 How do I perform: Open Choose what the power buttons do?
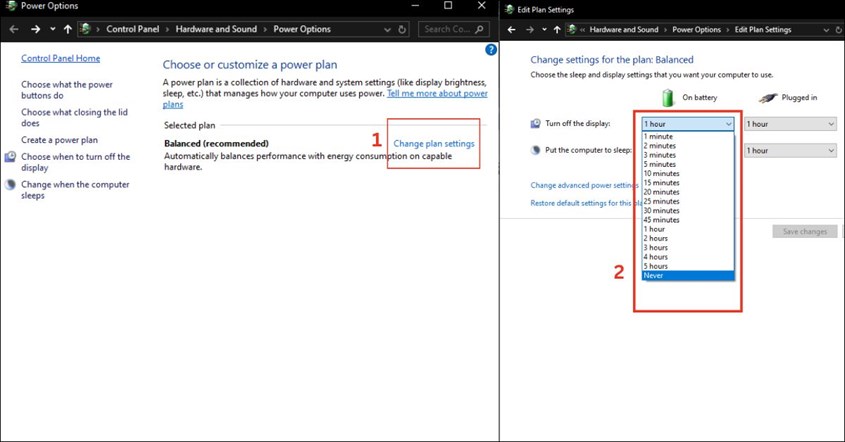[67, 90]
